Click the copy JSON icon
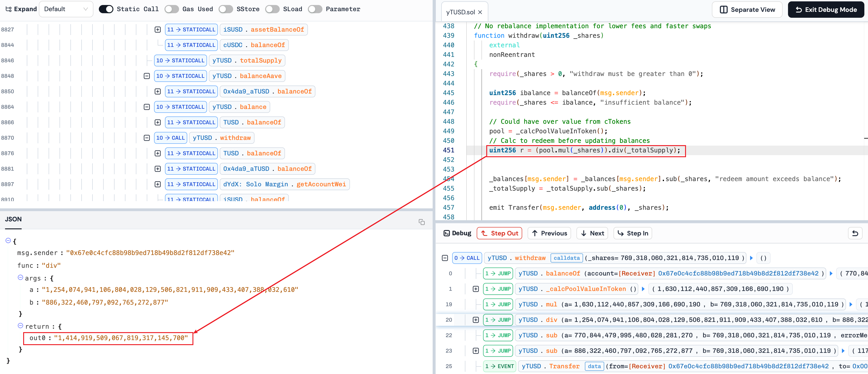The image size is (868, 374). [422, 222]
